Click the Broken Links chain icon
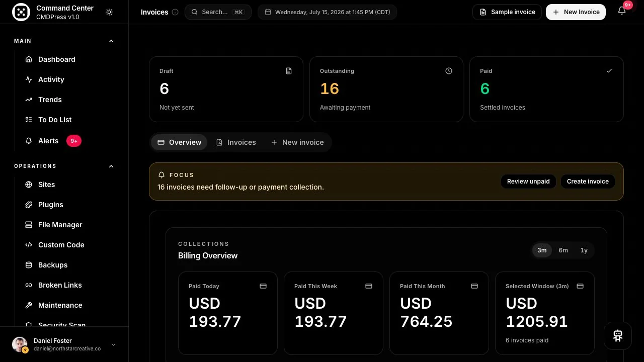Screen dimensions: 644x362 pyautogui.click(x=29, y=285)
